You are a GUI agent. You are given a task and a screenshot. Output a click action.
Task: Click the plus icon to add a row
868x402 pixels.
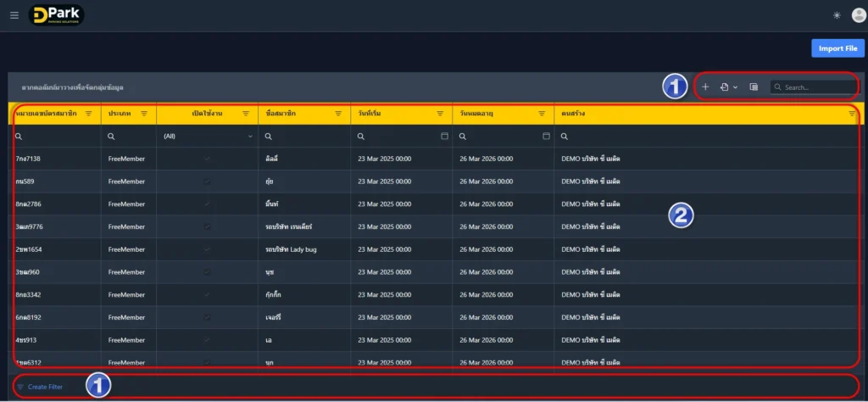pos(705,87)
